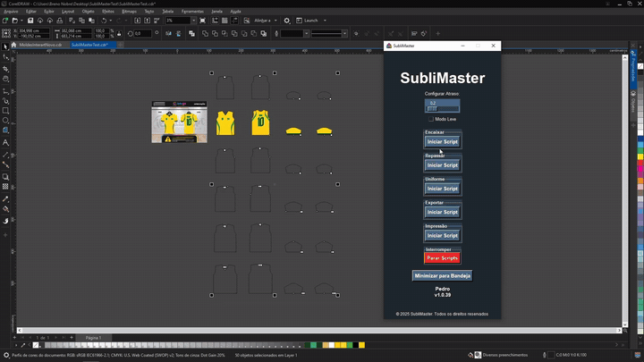644x362 pixels.
Task: Click the New document icon
Action: point(5,21)
